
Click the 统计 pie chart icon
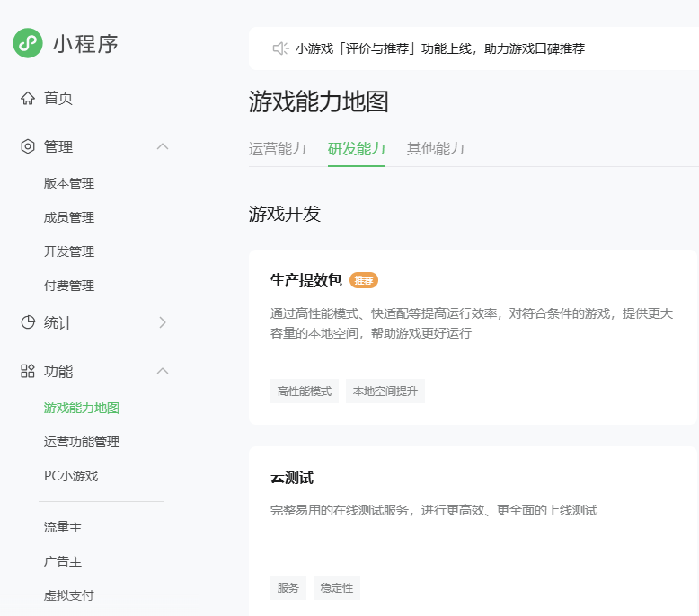[x=28, y=322]
